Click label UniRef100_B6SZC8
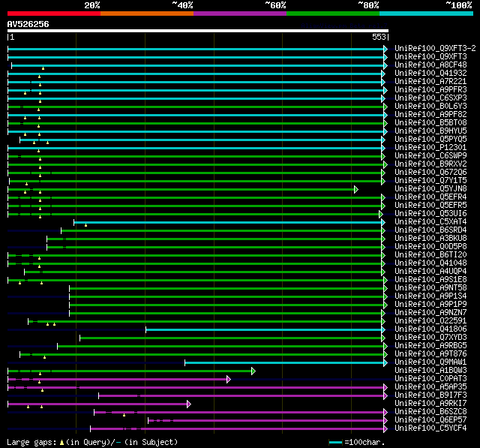This screenshot has height=448, width=480. click(430, 412)
